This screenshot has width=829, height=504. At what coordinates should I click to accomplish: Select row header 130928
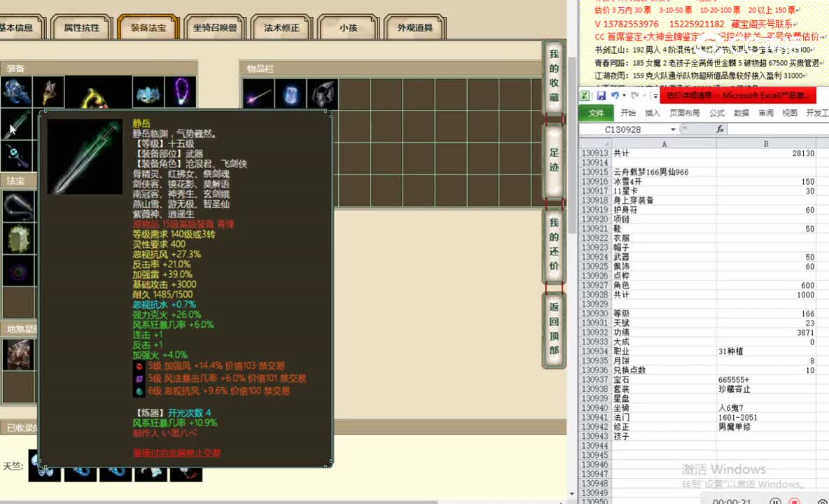pyautogui.click(x=595, y=295)
